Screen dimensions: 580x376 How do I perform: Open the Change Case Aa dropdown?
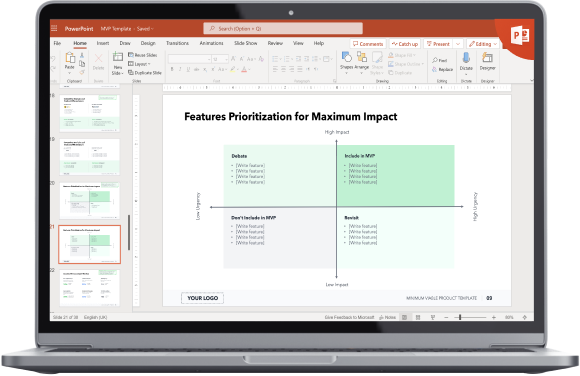(x=252, y=59)
